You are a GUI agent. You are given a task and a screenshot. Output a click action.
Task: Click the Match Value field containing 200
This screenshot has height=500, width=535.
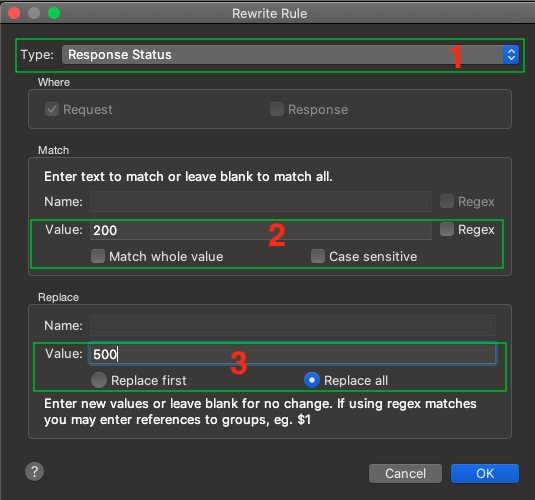(261, 230)
